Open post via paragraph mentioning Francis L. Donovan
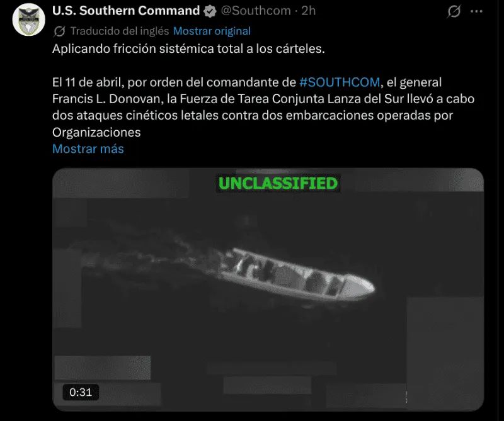Viewport: 504px width, 421px height. (x=263, y=107)
